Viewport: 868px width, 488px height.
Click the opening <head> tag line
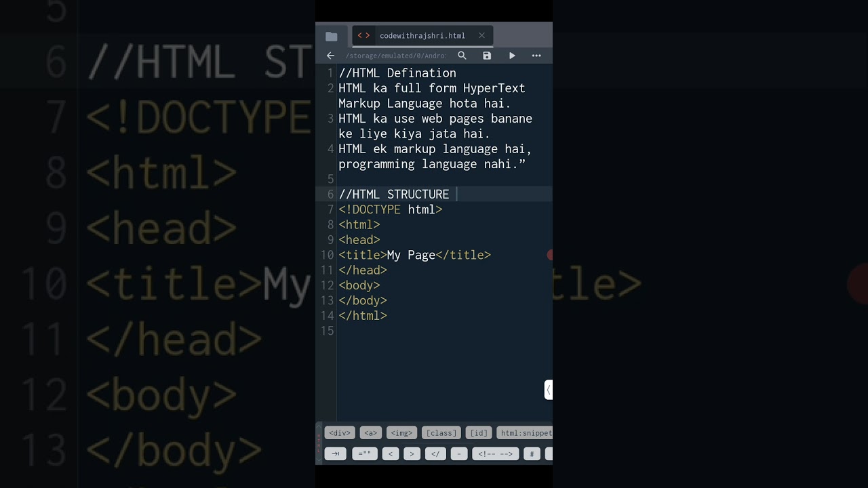(x=359, y=240)
